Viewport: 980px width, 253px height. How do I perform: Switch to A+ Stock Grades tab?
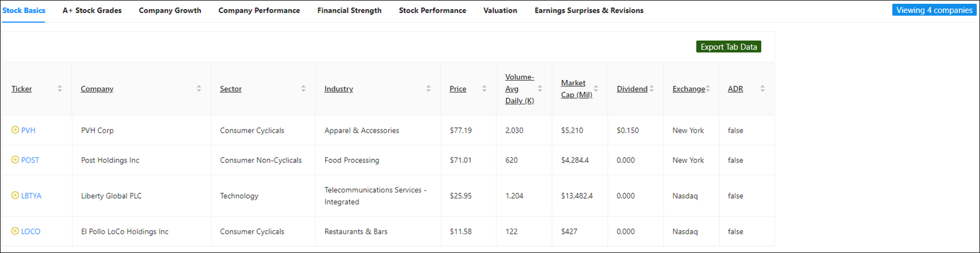tap(92, 11)
